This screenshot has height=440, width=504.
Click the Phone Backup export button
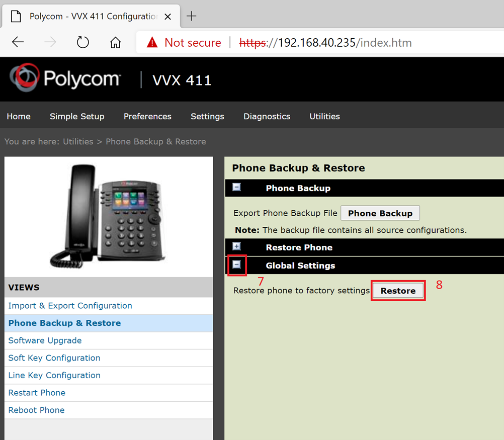coord(380,213)
